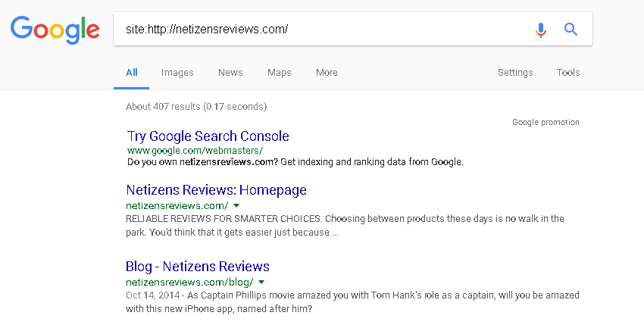This screenshot has width=644, height=328.
Task: Click inside the search query input field
Action: point(318,30)
